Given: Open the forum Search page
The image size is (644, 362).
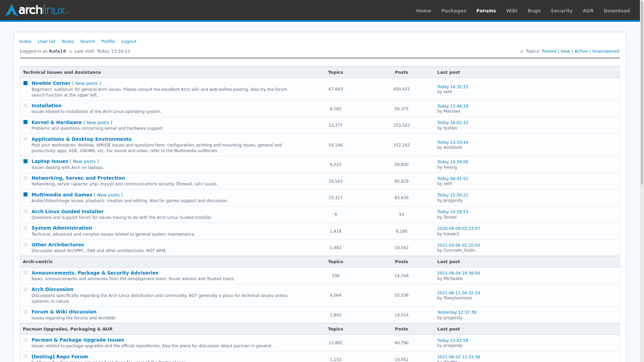Looking at the screenshot, I should pos(88,42).
